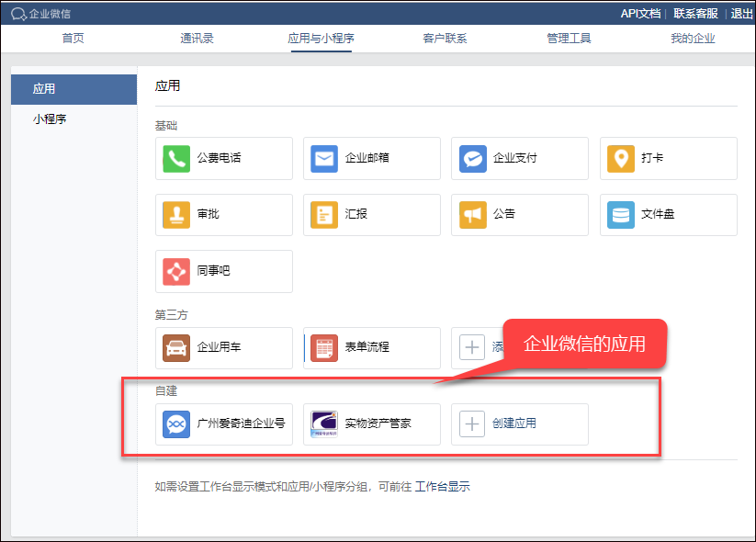
Task: Go to the 首页 tab
Action: [x=73, y=39]
